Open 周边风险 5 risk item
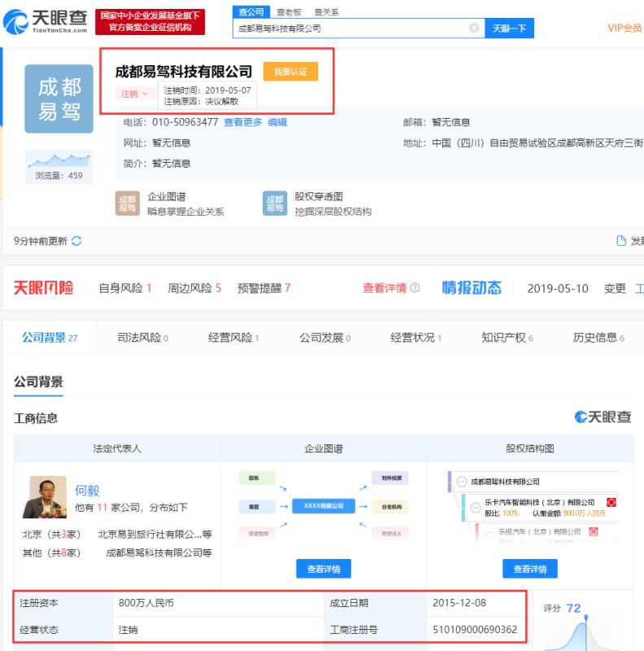This screenshot has height=651, width=644. [194, 288]
